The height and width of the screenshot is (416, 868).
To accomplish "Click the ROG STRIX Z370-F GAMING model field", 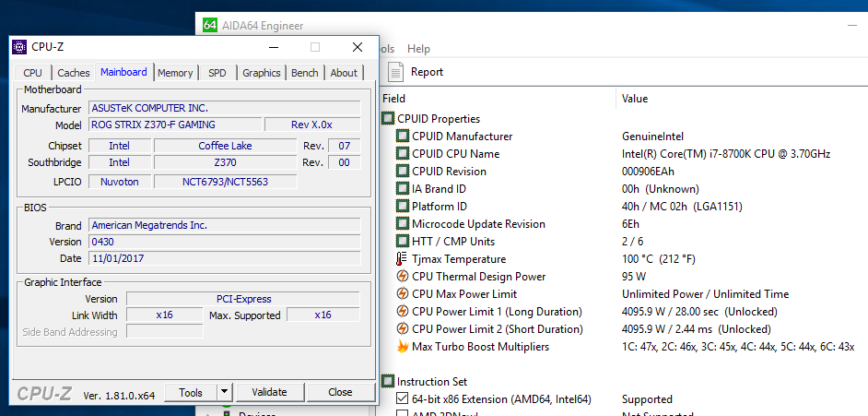I will point(175,125).
